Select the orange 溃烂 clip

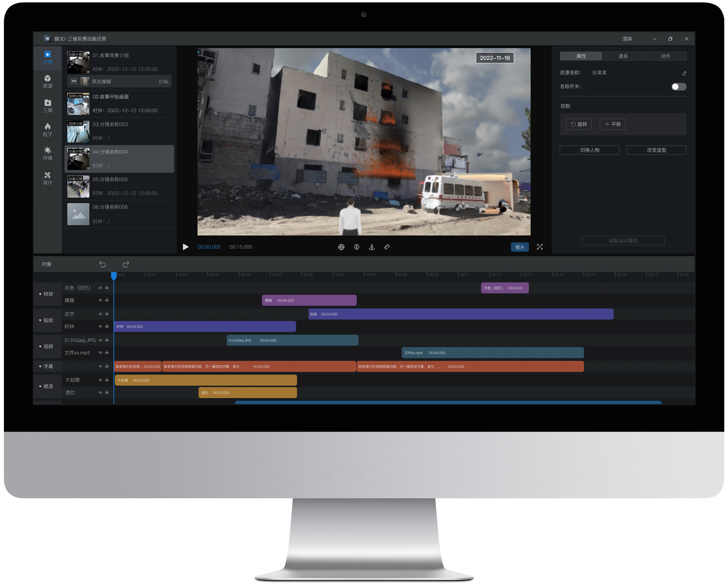pos(248,393)
